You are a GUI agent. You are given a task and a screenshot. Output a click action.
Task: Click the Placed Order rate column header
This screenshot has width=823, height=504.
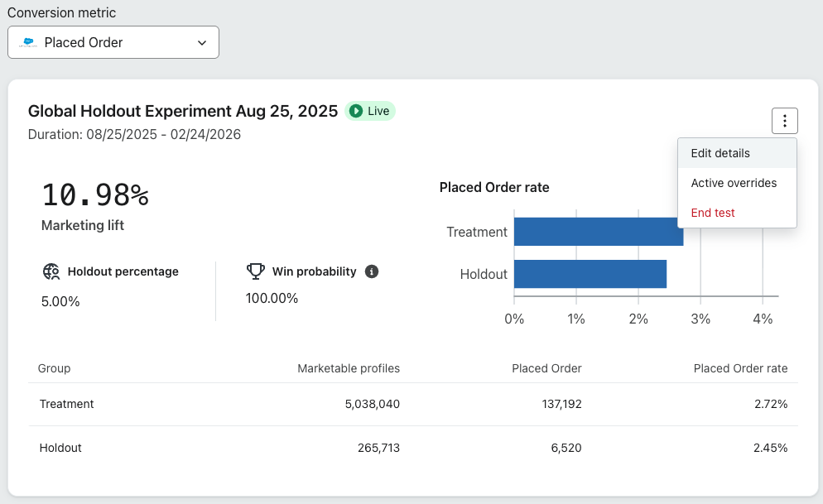tap(740, 368)
